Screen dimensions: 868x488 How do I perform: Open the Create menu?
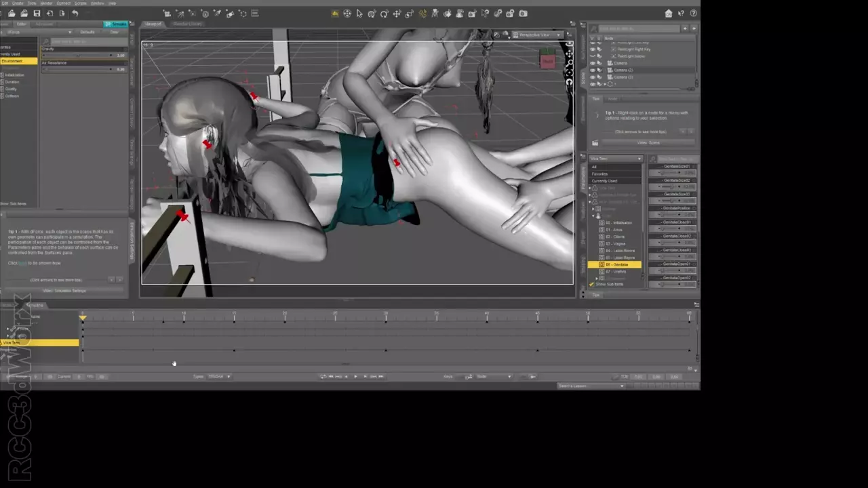(x=18, y=3)
